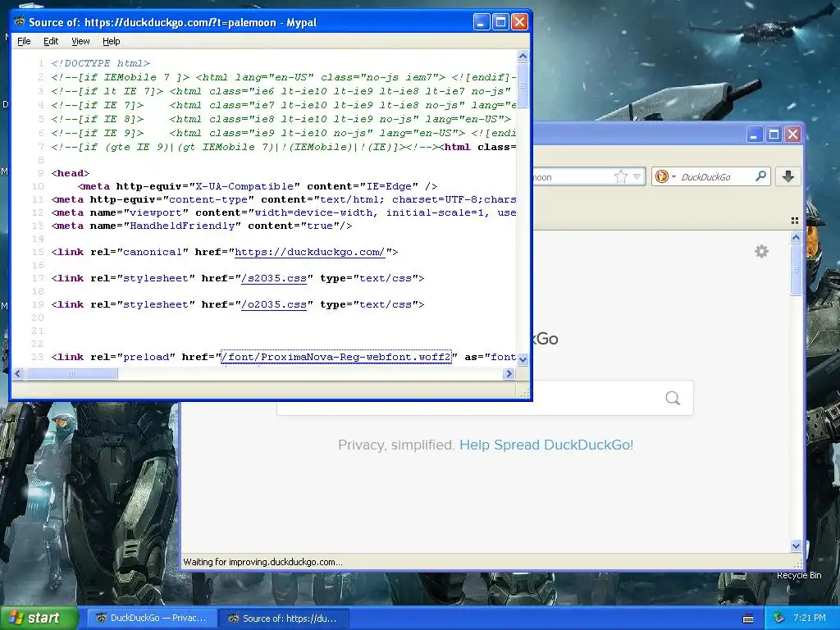Open the Edit menu in source viewer
The image size is (840, 630).
[51, 41]
